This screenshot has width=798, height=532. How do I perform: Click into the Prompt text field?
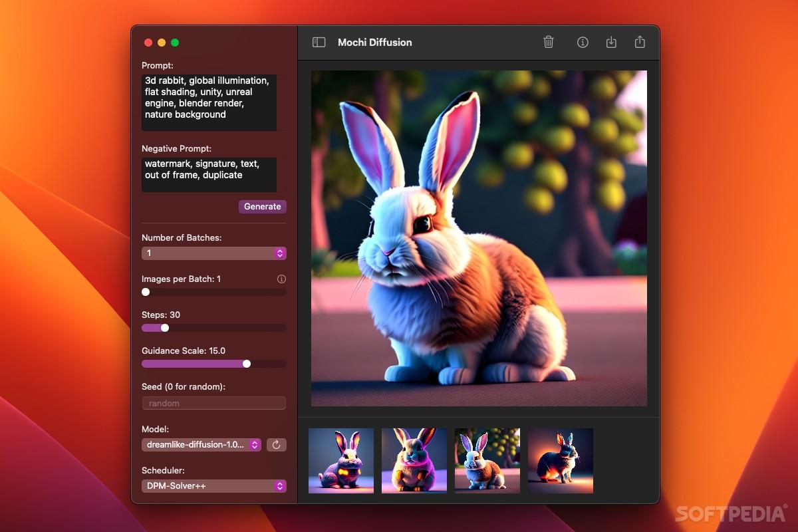(x=209, y=102)
